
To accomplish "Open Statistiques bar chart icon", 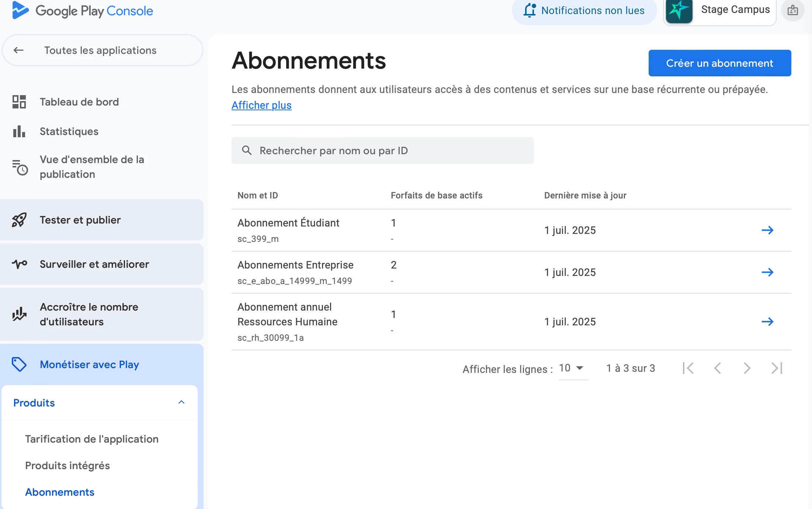I will click(x=19, y=131).
